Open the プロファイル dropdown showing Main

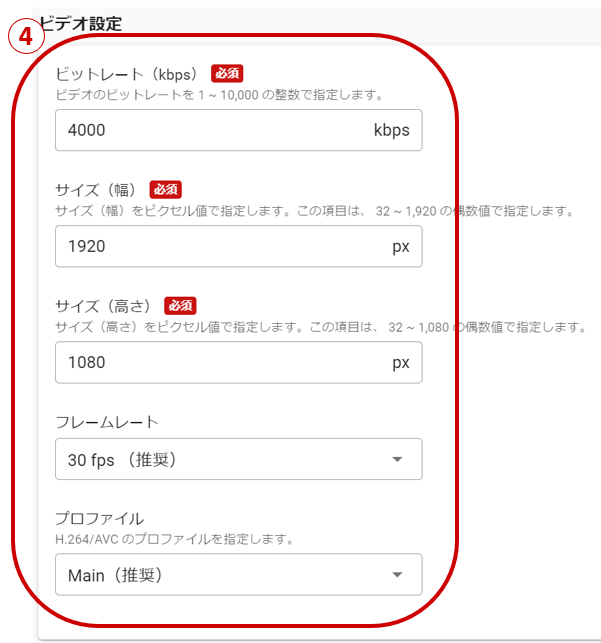(220, 575)
